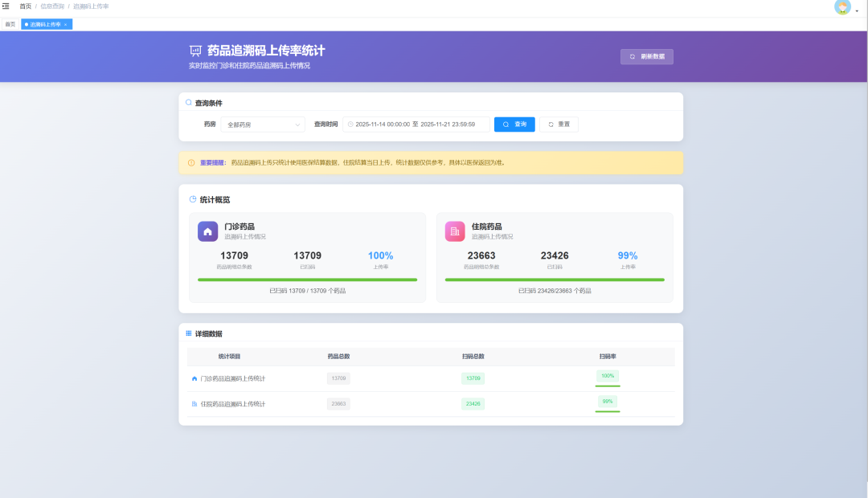Viewport: 868px width, 498px height.
Task: Click the 刷新数据 refresh button
Action: pos(646,56)
